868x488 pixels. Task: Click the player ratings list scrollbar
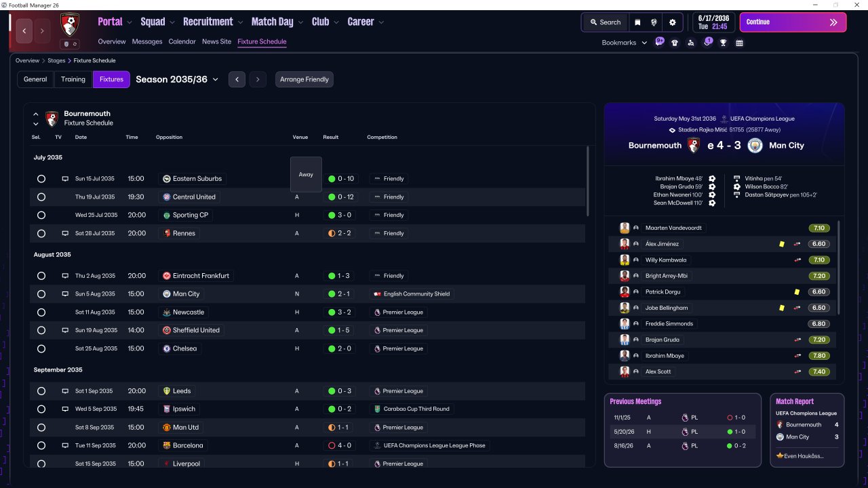(x=839, y=268)
